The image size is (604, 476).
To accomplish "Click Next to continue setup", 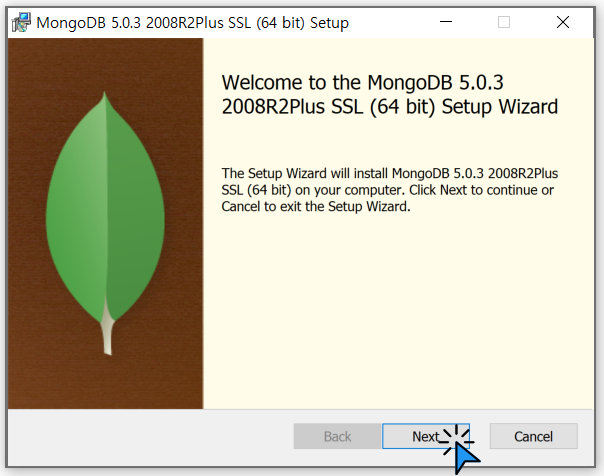I will click(426, 436).
